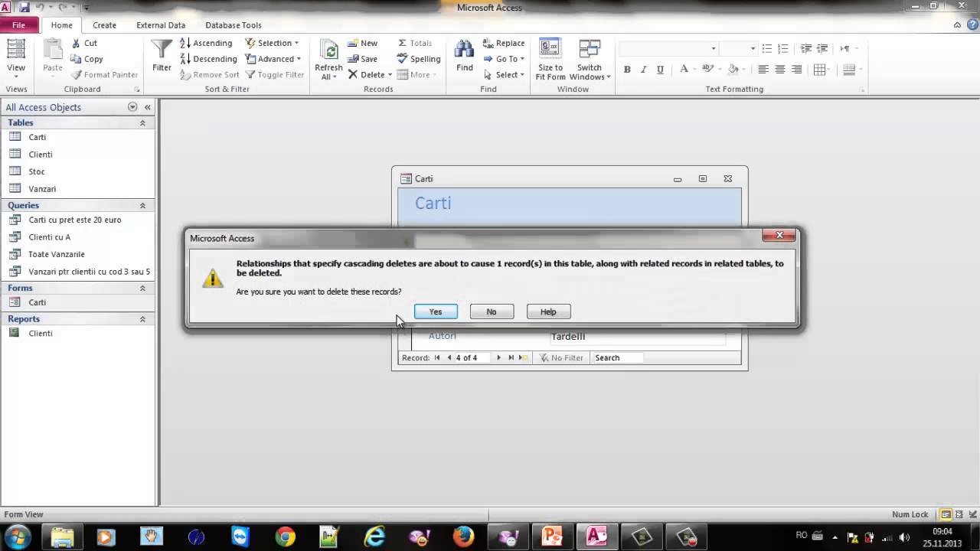
Task: Open the Advanced filter dropdown
Action: click(x=273, y=59)
